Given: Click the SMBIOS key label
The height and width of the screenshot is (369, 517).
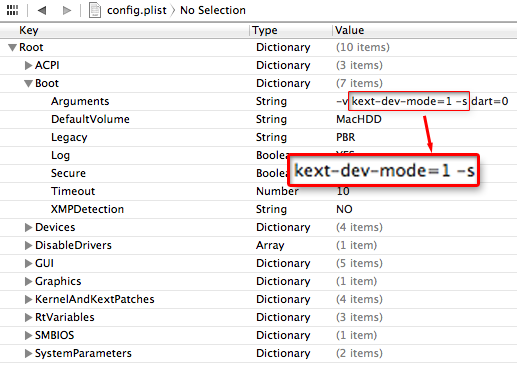Looking at the screenshot, I should tap(54, 335).
